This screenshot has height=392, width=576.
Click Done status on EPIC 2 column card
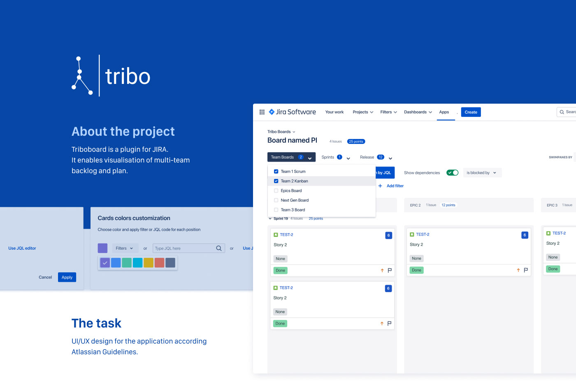click(417, 270)
